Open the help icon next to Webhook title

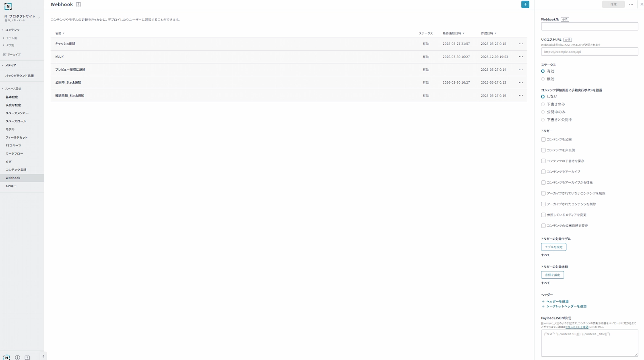(x=78, y=4)
